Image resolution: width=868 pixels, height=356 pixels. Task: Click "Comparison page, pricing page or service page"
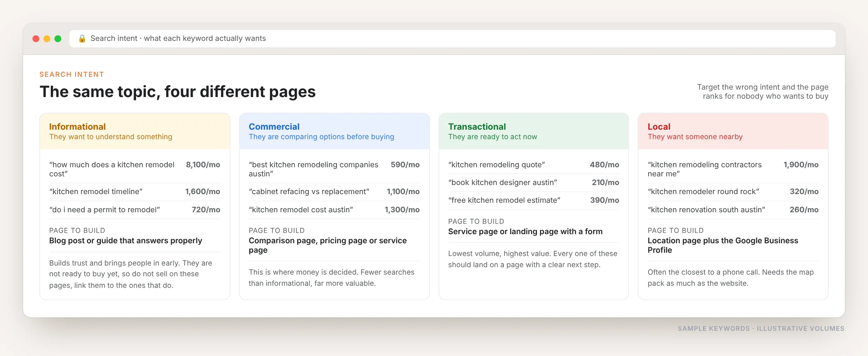pos(328,245)
